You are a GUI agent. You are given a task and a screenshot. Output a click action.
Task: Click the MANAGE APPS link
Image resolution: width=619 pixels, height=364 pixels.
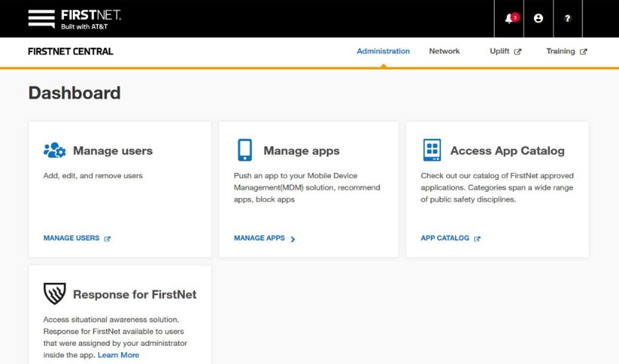pyautogui.click(x=259, y=238)
